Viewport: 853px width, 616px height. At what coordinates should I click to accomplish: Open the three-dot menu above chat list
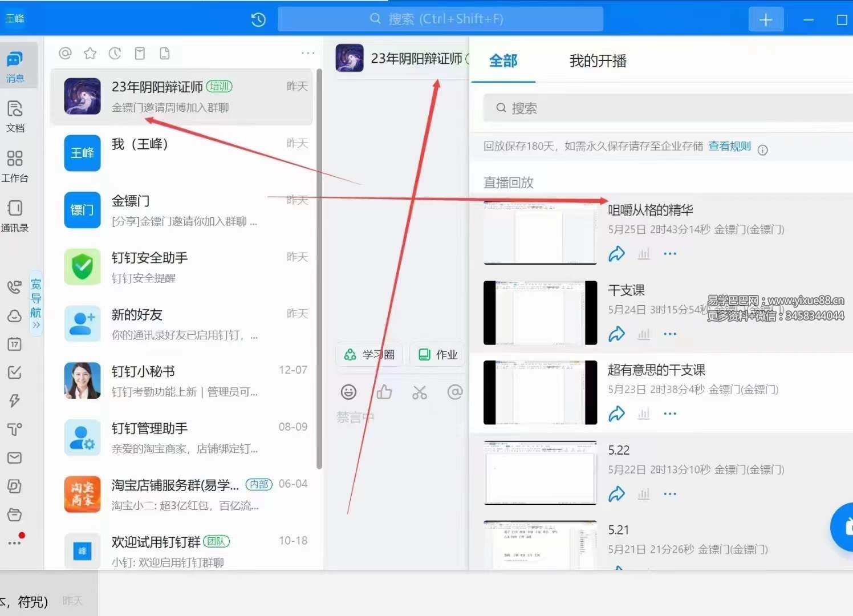point(308,53)
